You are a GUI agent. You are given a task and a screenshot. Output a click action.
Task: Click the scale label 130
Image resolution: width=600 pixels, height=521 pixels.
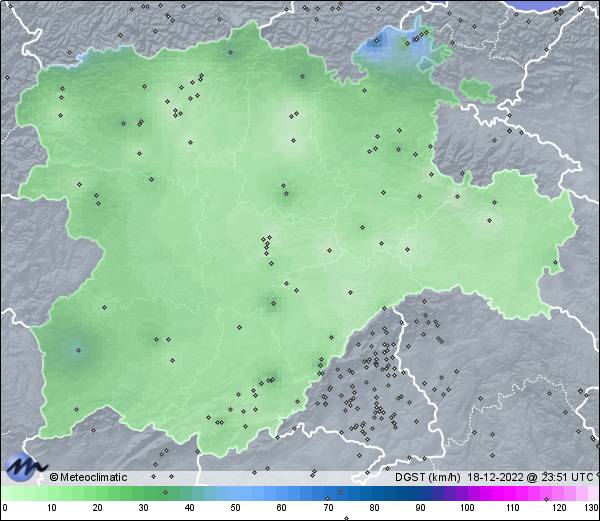pyautogui.click(x=592, y=508)
